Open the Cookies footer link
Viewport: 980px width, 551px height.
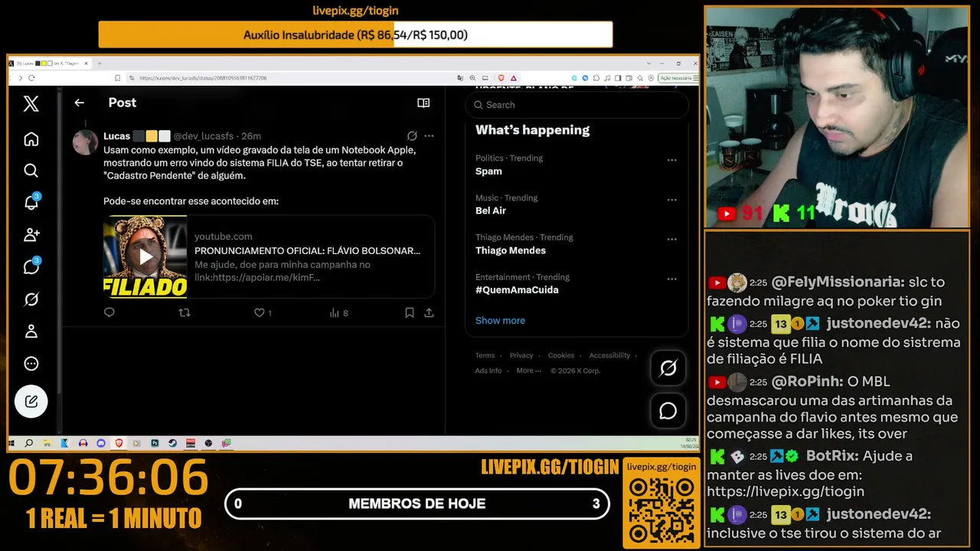[560, 355]
